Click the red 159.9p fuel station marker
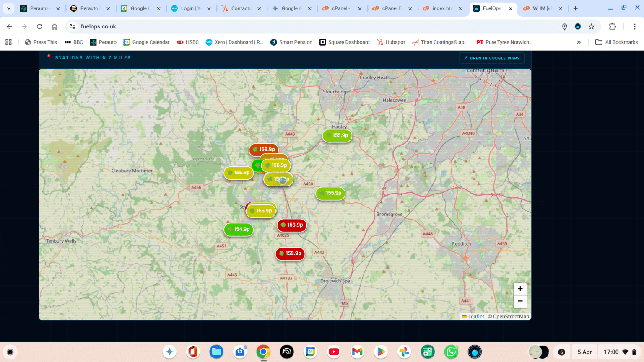The image size is (644, 362). 291,225
